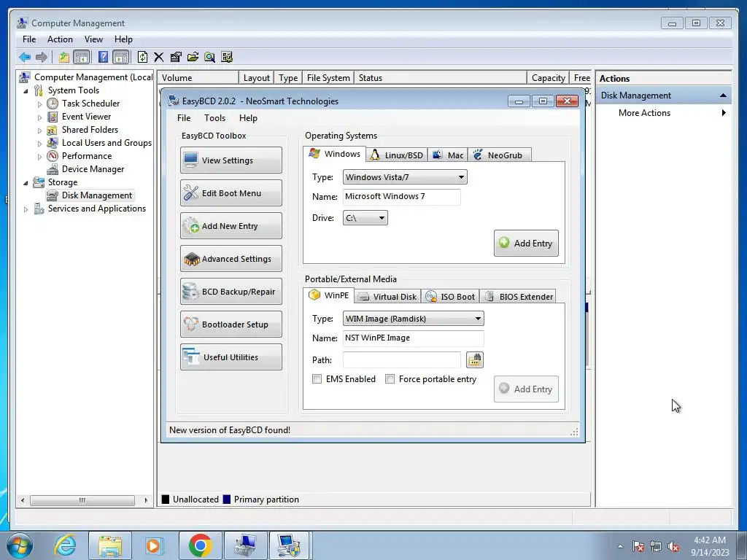Toggle Show/Hide Console Tree toolbar icon
Viewport: 747px width, 560px height.
(82, 57)
